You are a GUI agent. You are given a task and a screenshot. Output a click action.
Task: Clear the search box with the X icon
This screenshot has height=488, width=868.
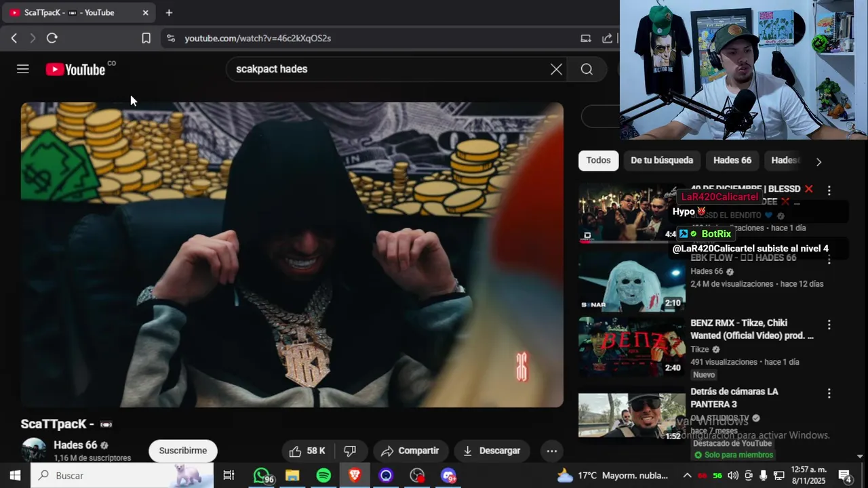pos(556,69)
